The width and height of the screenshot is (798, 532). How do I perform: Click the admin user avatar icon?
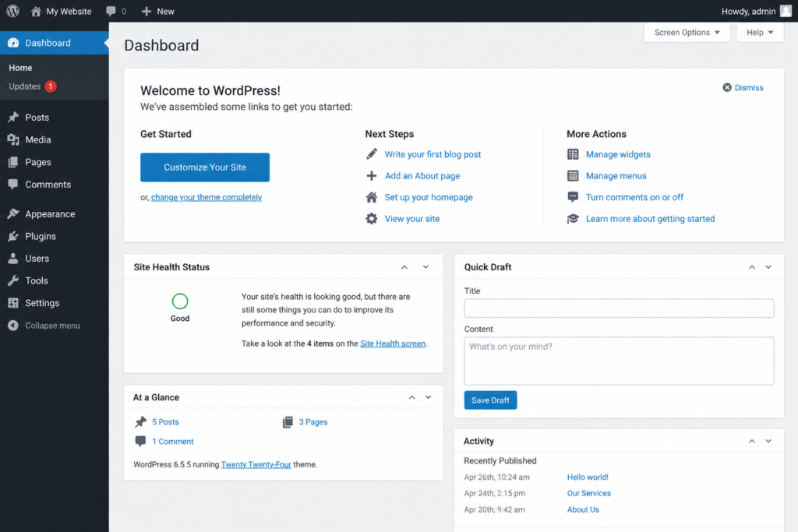click(x=786, y=11)
